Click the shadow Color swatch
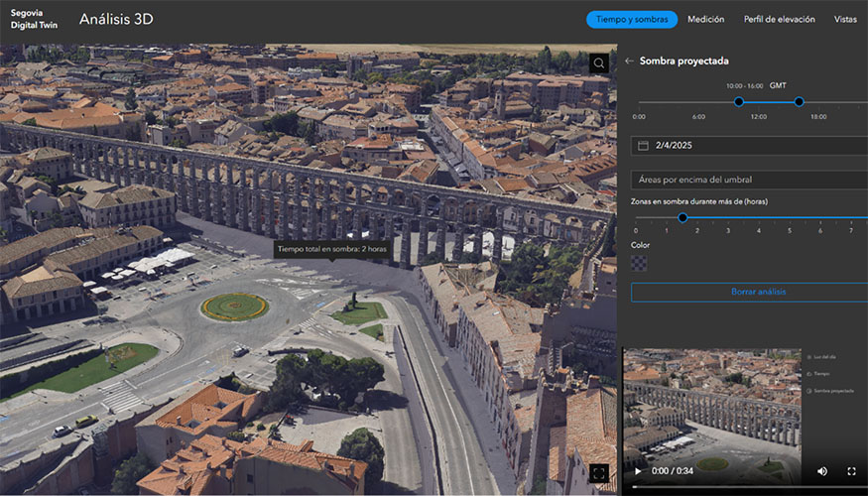Image resolution: width=868 pixels, height=496 pixels. pos(640,263)
